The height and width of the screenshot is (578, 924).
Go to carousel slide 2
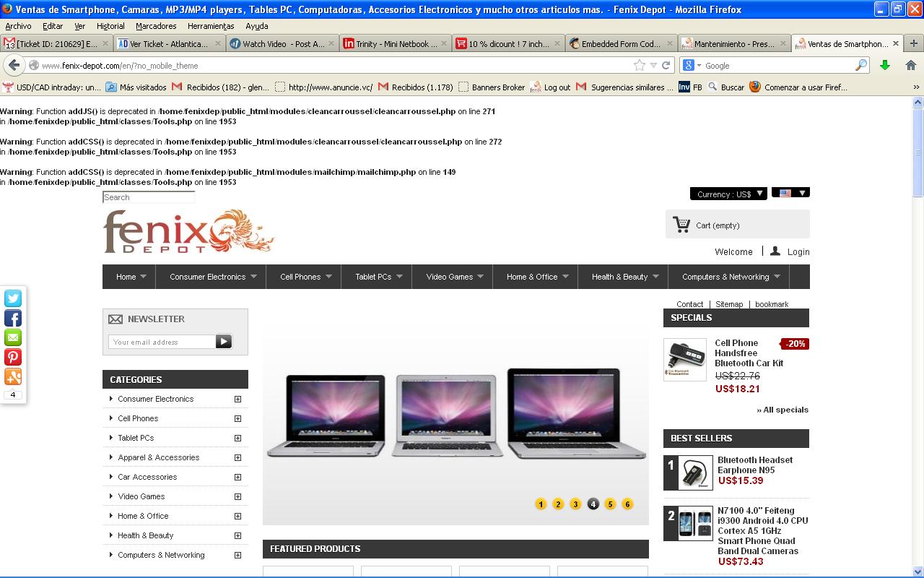pos(558,504)
